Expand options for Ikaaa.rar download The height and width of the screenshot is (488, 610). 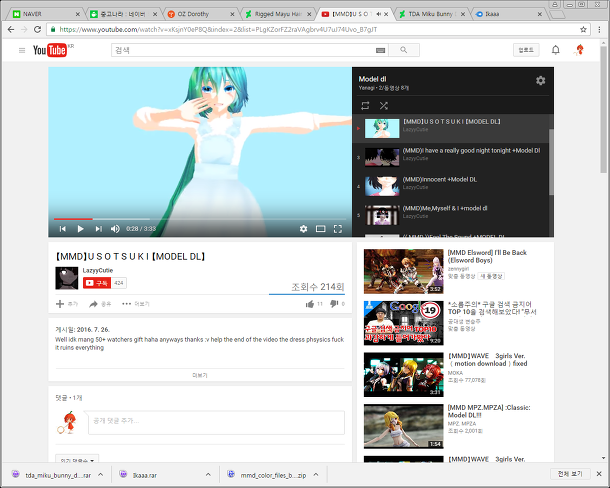click(x=208, y=475)
